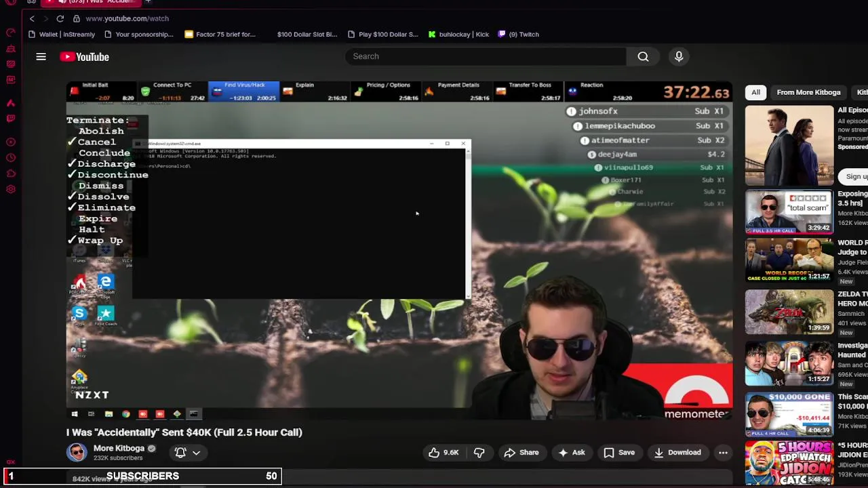Download the video

677,452
